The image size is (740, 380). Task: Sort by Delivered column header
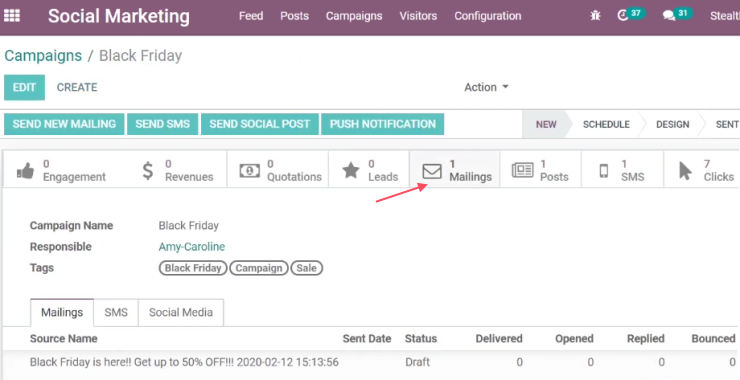pyautogui.click(x=499, y=339)
